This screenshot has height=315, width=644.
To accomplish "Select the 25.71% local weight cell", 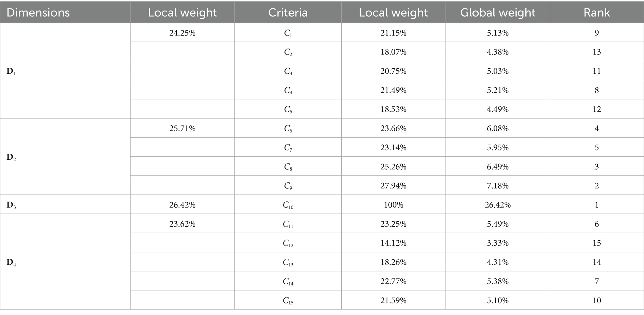I will 182,128.
